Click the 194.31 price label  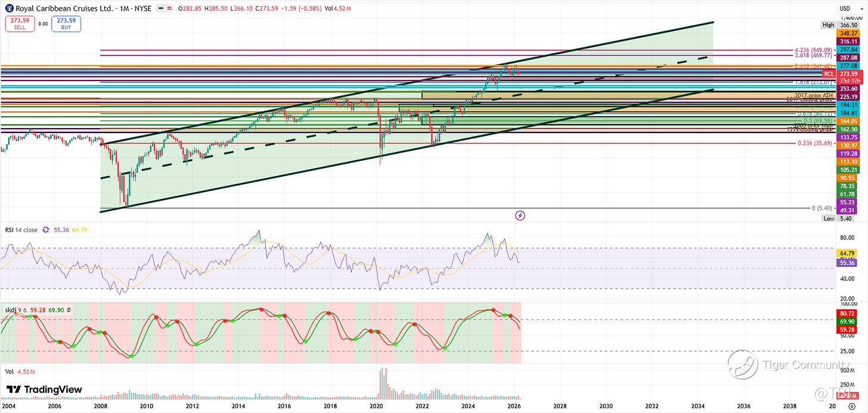(848, 104)
